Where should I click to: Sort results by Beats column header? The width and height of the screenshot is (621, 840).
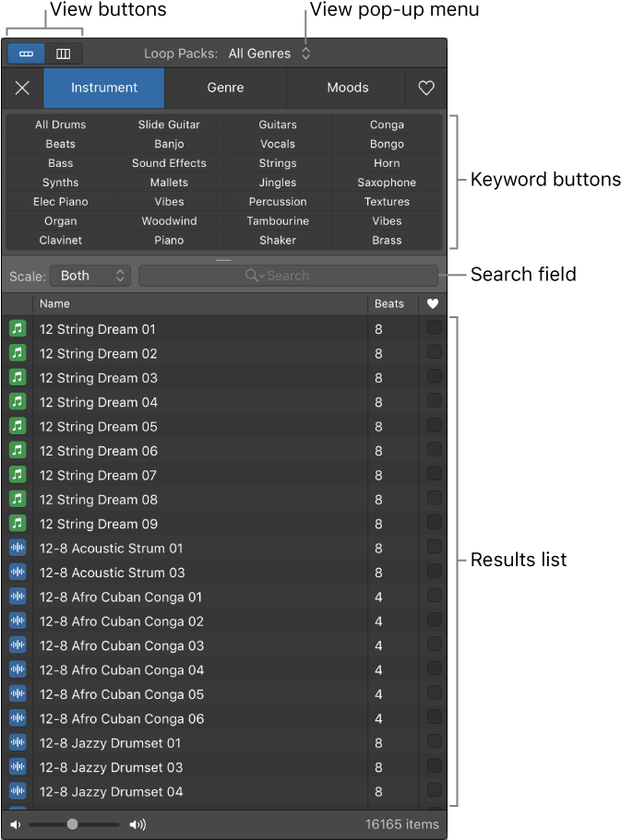click(x=392, y=303)
